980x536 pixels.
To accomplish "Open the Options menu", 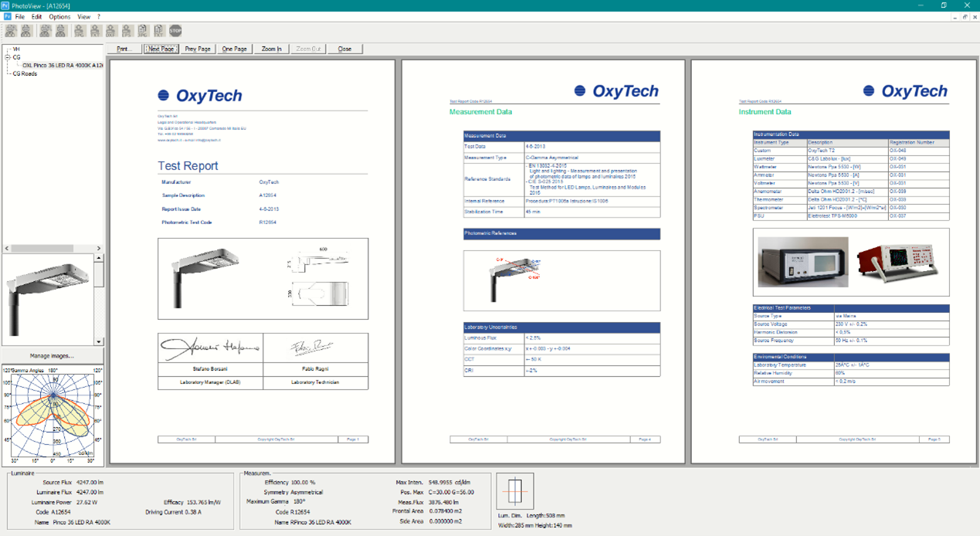I will [59, 16].
